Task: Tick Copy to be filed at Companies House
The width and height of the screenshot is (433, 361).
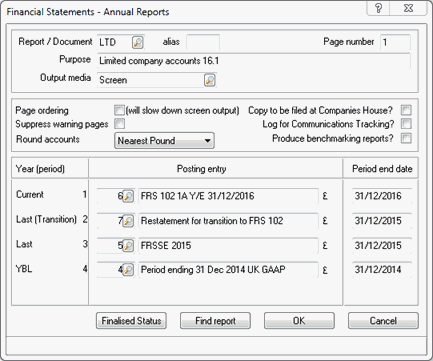Action: click(x=406, y=110)
